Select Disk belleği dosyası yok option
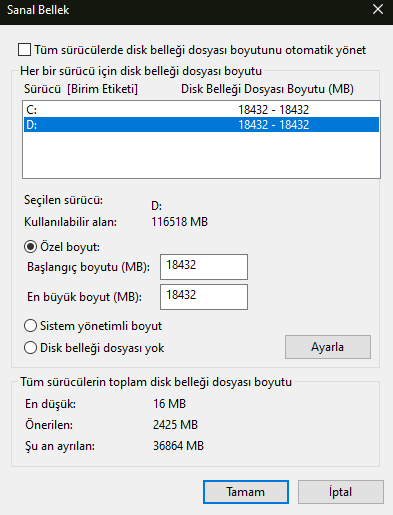The image size is (393, 515). click(30, 348)
